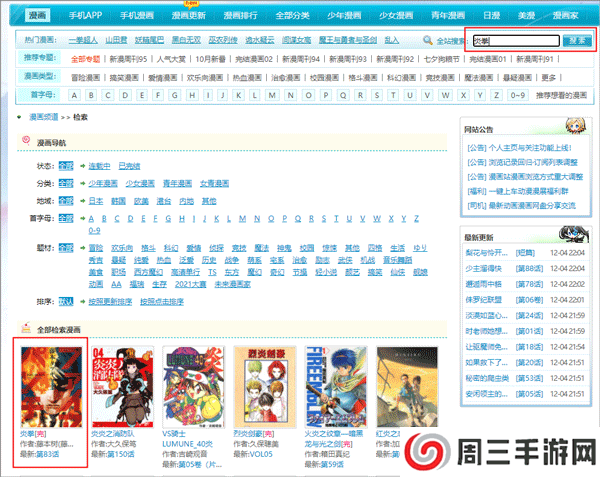Open hot manga link 黑白无双
600x477 pixels.
pyautogui.click(x=186, y=40)
